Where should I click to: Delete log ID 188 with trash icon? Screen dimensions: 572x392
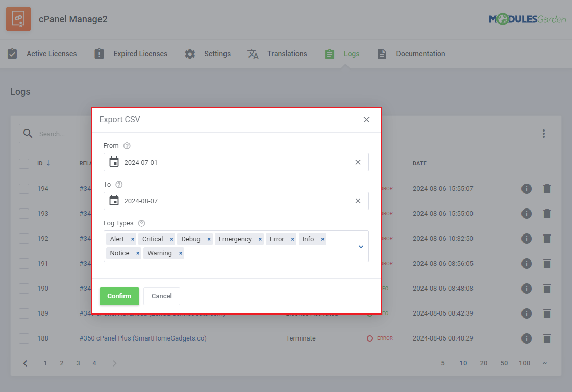[x=547, y=338]
